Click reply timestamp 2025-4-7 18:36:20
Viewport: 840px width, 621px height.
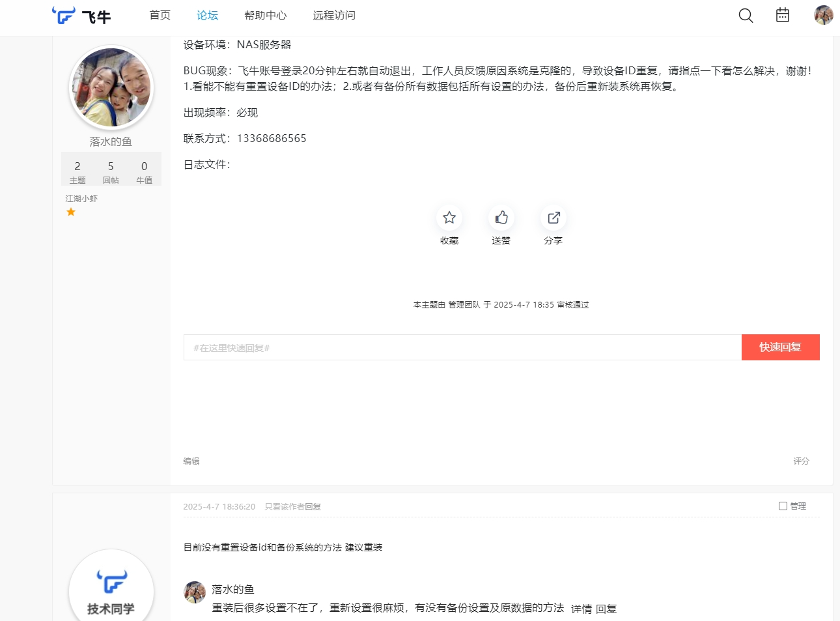coord(219,506)
